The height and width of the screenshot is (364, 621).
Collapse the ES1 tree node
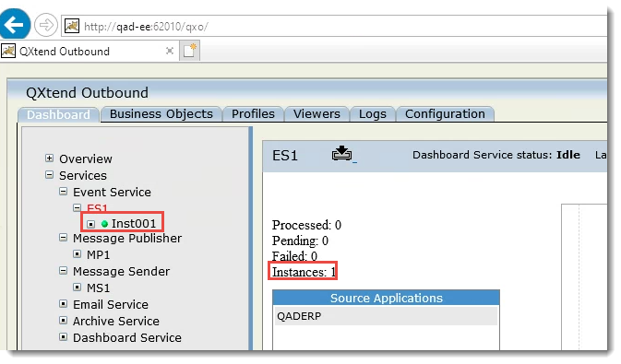77,207
